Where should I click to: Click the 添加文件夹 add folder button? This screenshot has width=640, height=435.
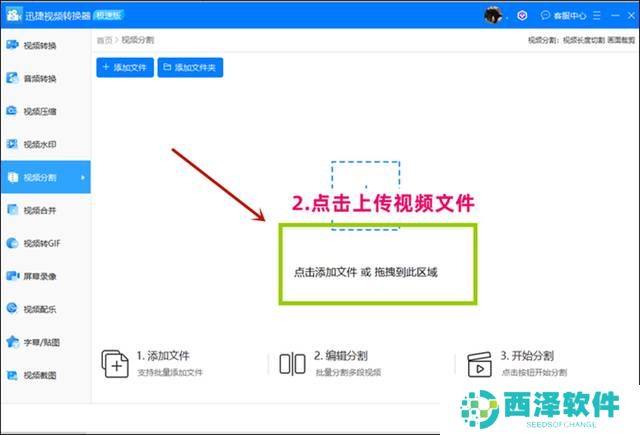(x=190, y=67)
